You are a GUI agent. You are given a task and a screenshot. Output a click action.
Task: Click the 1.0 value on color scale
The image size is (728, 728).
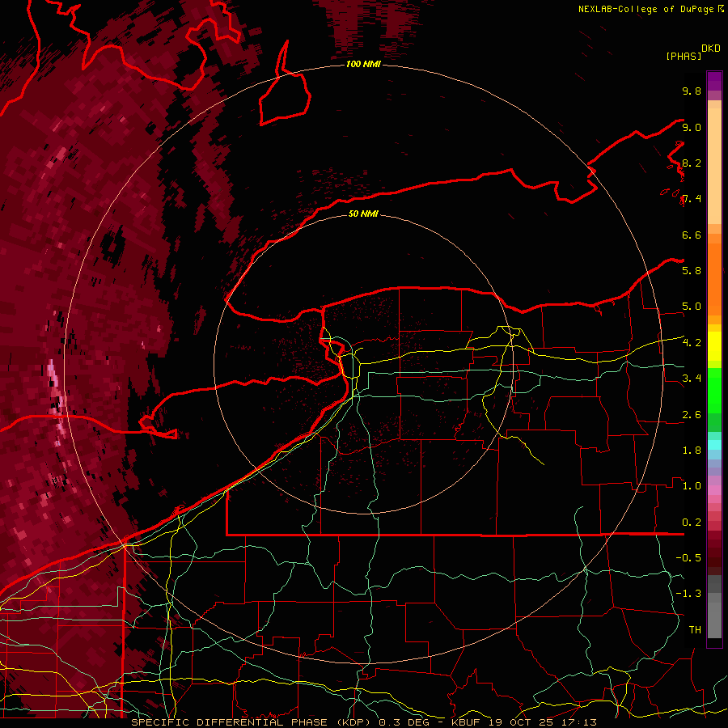692,486
